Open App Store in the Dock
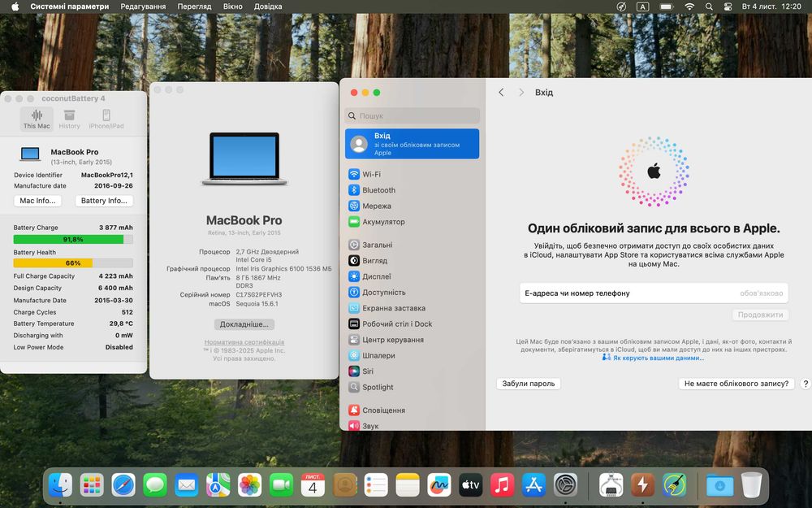 pyautogui.click(x=534, y=485)
